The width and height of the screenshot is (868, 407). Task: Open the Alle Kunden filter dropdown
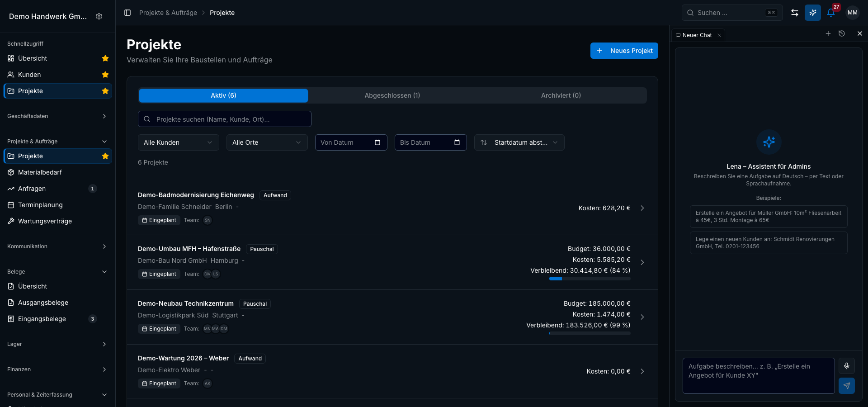pos(179,142)
